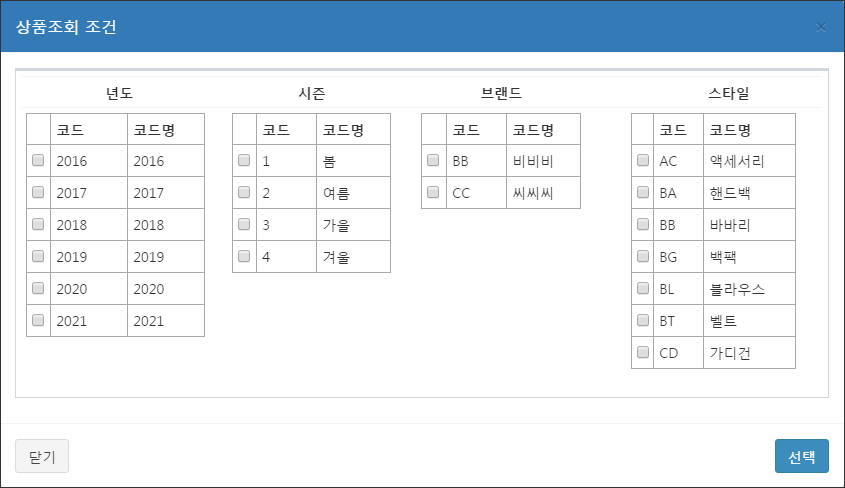
Task: Click the 선택 button
Action: (x=802, y=456)
